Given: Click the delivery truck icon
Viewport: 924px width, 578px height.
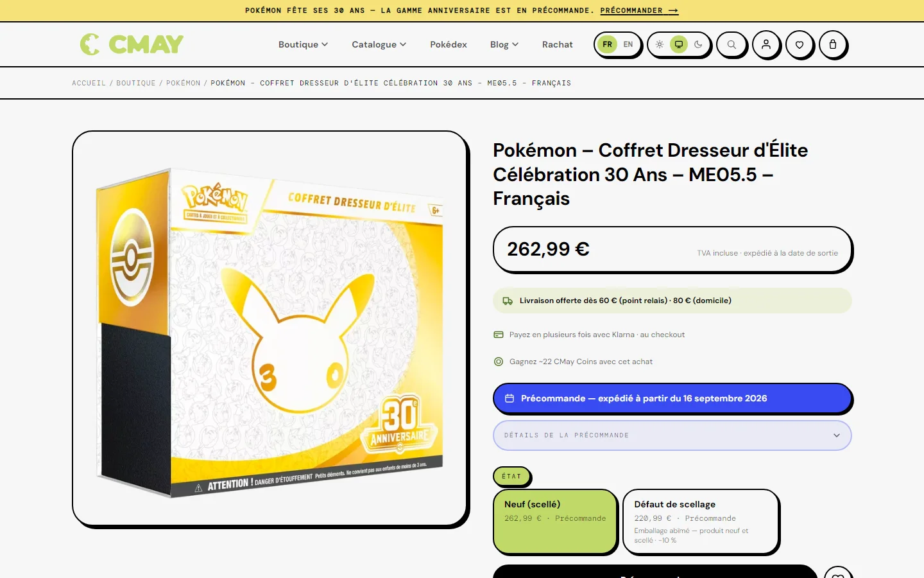Looking at the screenshot, I should (508, 301).
